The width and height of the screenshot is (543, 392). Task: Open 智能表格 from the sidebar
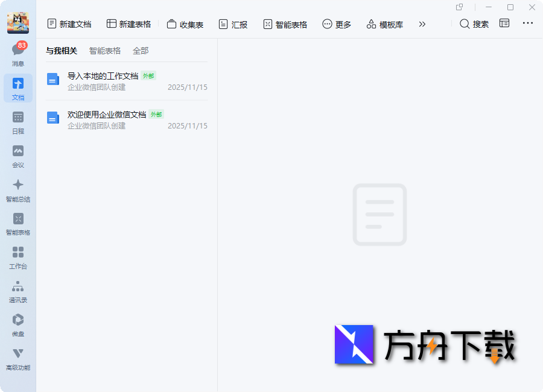coord(18,223)
